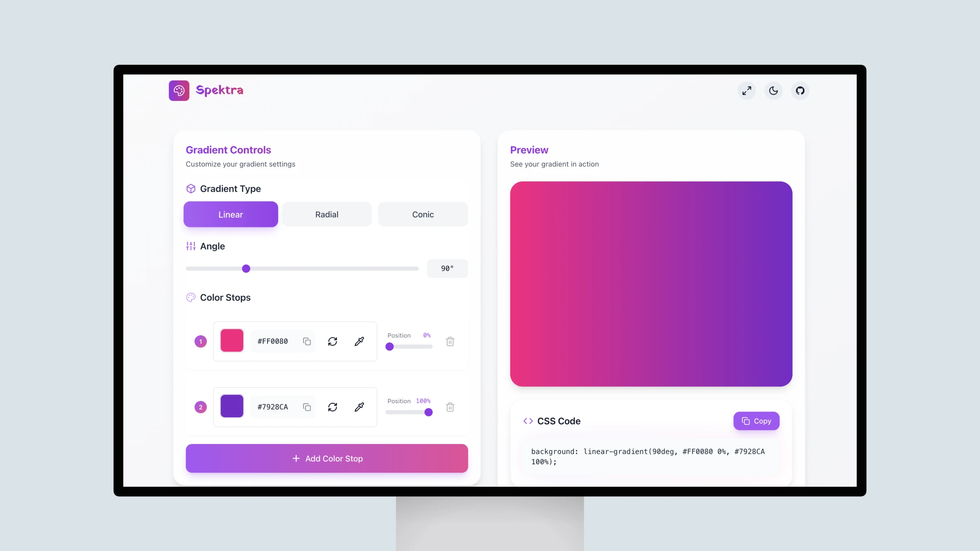Click the randomize icon for color stop 2
Screen dimensions: 980x551
click(x=333, y=406)
